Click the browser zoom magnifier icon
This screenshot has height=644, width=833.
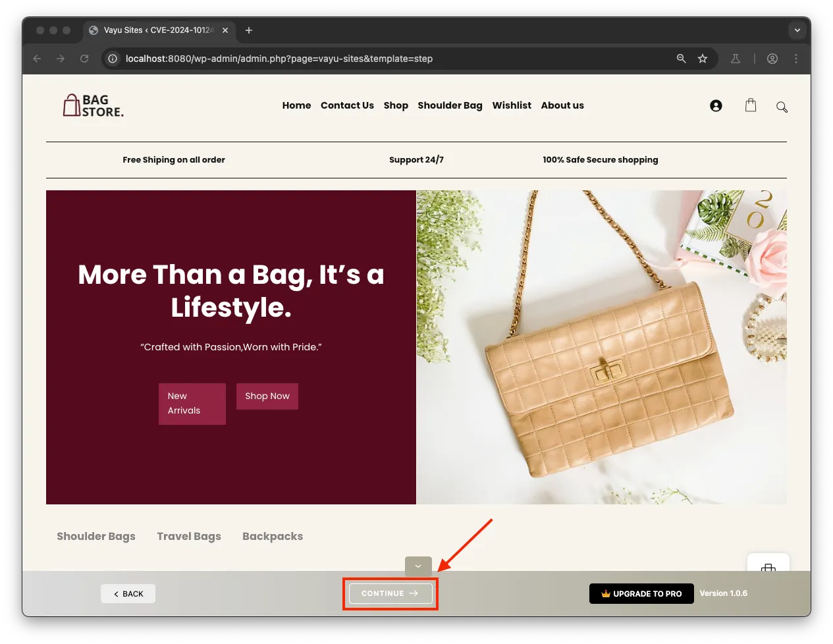[x=682, y=59]
